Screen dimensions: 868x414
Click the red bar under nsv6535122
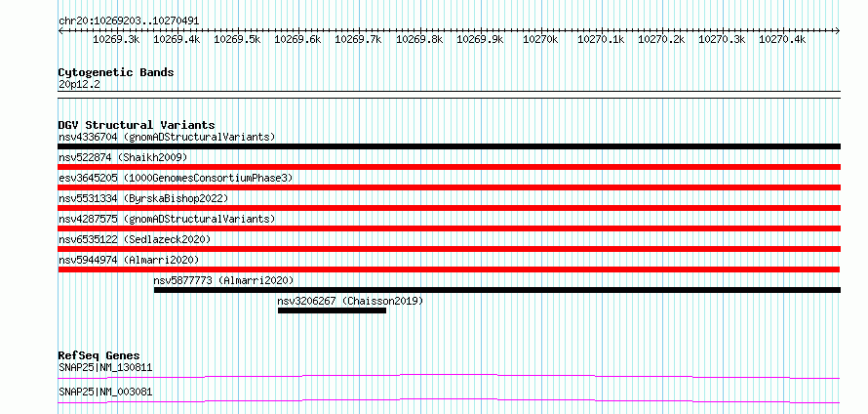click(449, 249)
